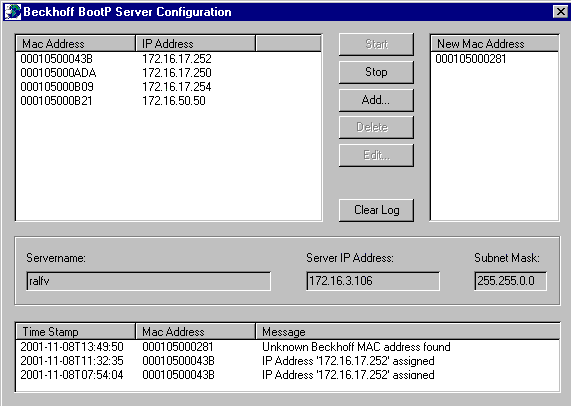Select MAC entry 000105000B21
Image resolution: width=571 pixels, height=406 pixels.
(x=56, y=100)
